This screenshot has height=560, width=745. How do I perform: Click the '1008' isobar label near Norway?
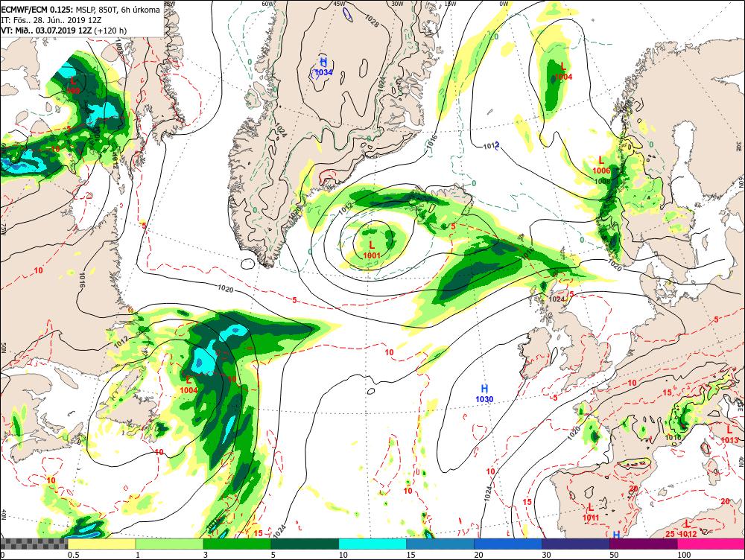coord(602,181)
